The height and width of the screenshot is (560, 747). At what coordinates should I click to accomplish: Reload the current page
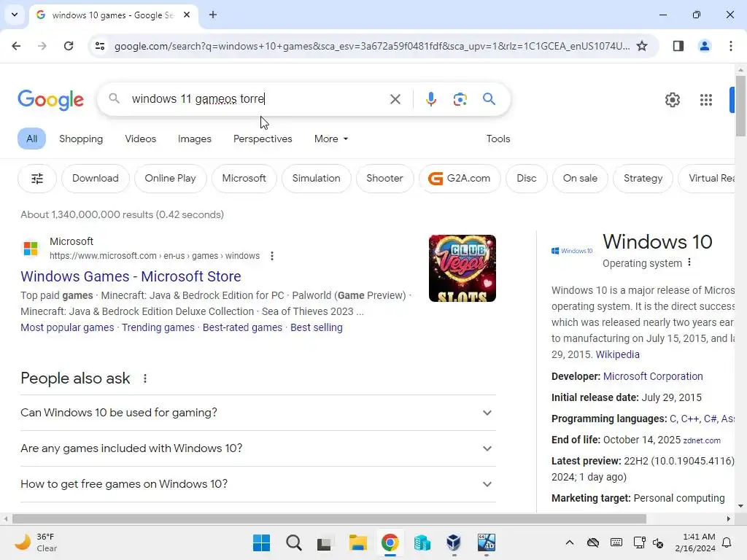click(69, 46)
